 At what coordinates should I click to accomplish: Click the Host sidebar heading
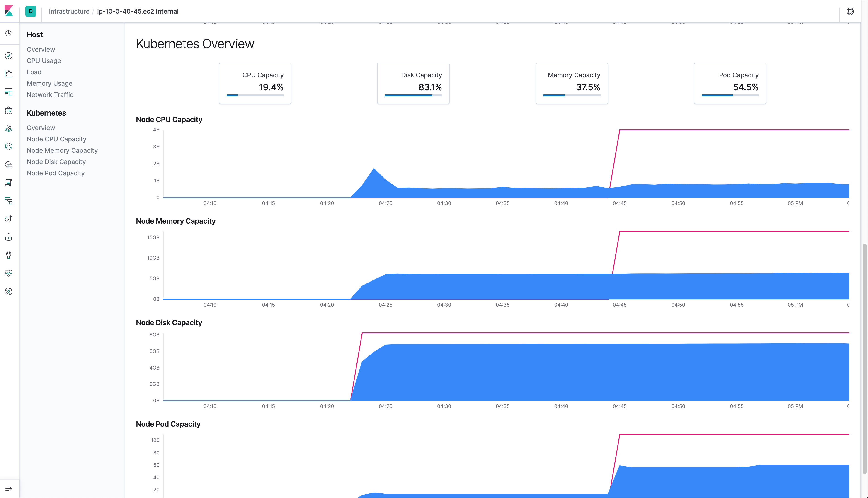(x=34, y=34)
